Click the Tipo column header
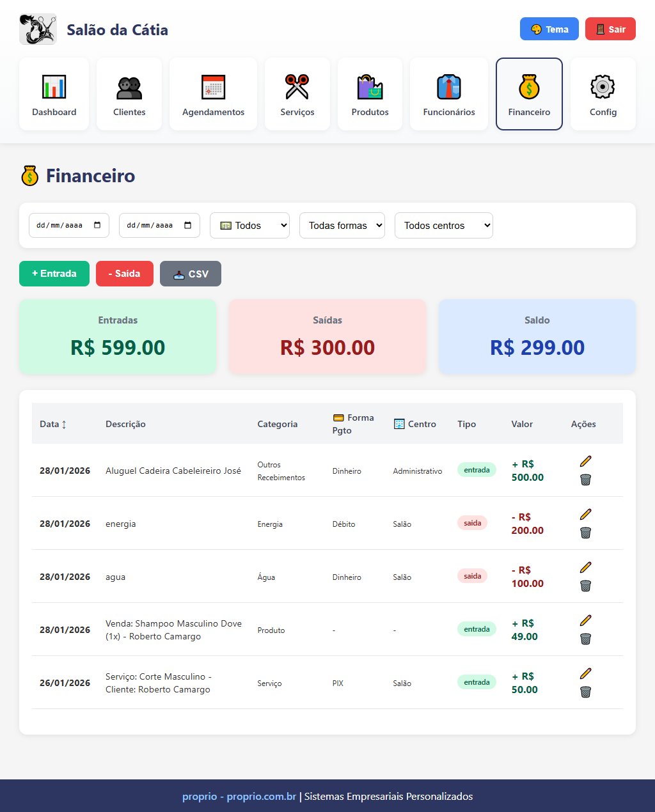Screen dimensions: 655x812 [x=467, y=424]
